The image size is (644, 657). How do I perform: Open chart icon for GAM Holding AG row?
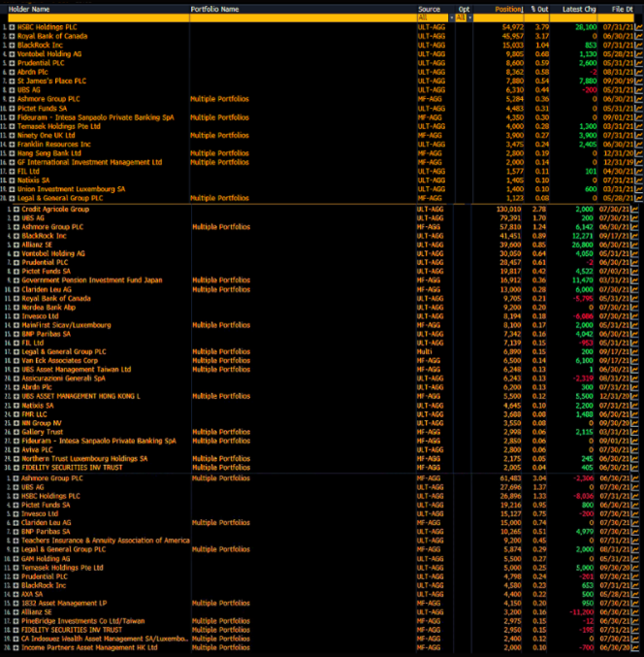(x=635, y=559)
